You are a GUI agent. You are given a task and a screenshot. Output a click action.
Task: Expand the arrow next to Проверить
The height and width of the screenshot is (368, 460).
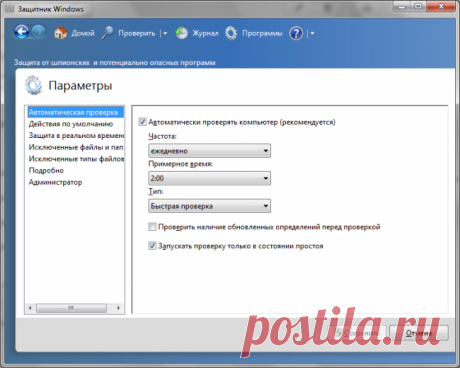(x=165, y=33)
